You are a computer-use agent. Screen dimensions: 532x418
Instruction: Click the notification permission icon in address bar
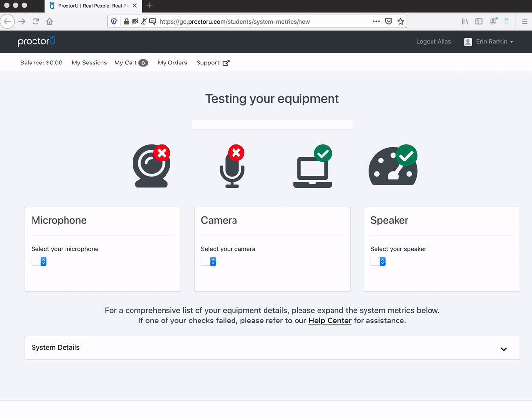tap(153, 21)
